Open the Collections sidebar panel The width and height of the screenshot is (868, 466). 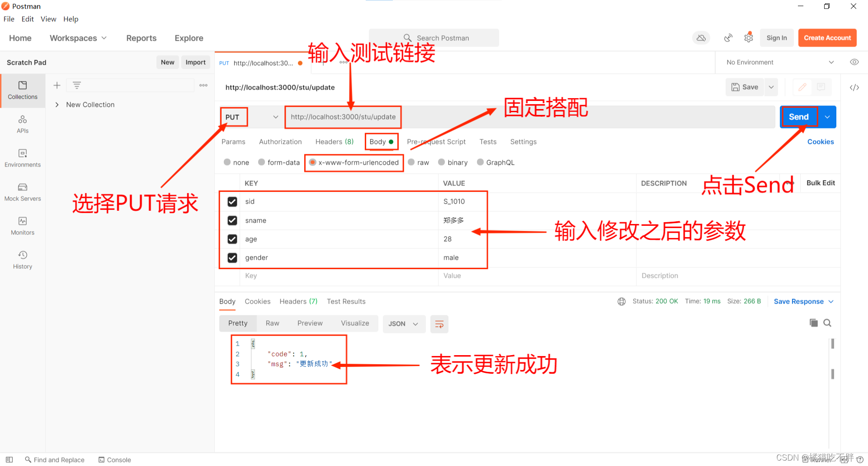(23, 90)
